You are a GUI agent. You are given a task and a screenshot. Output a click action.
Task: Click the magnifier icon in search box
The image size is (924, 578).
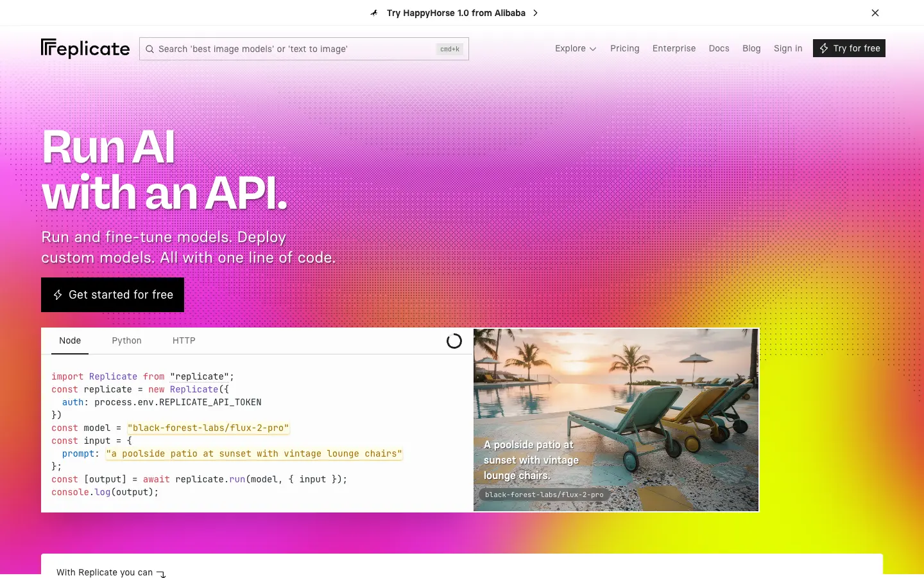coord(150,49)
